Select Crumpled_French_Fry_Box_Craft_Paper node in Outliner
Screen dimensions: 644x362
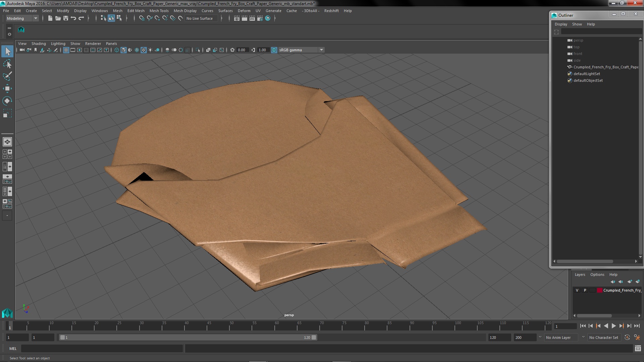pyautogui.click(x=603, y=67)
